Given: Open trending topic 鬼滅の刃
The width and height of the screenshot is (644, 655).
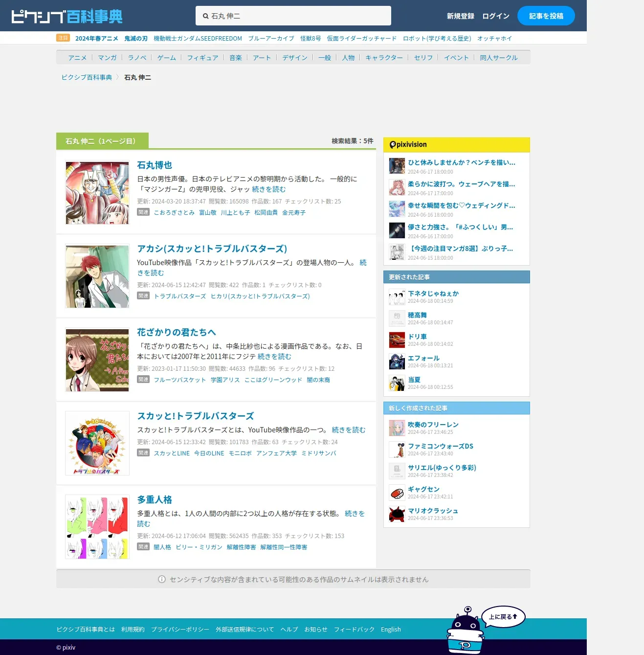Looking at the screenshot, I should pyautogui.click(x=136, y=38).
